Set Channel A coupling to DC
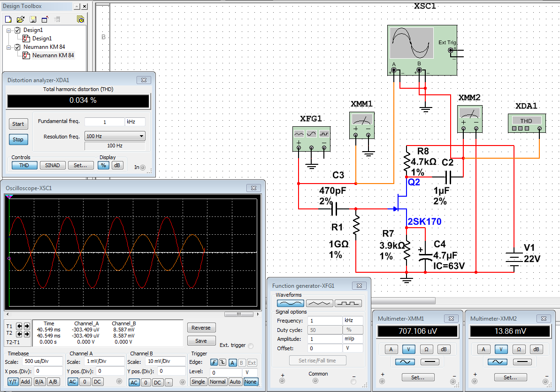Image resolution: width=560 pixels, height=392 pixels. (x=97, y=382)
